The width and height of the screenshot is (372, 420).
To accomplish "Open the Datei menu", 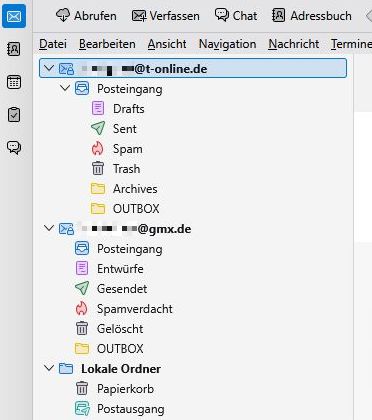I will tap(53, 44).
